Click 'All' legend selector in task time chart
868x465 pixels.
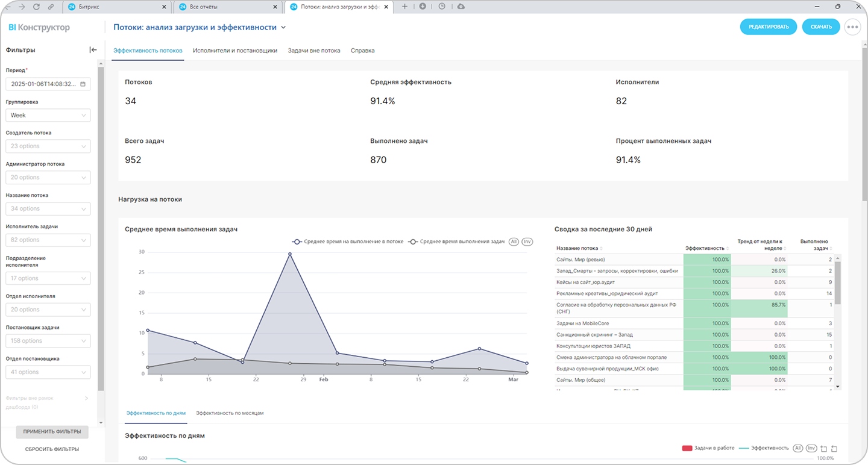coord(514,242)
